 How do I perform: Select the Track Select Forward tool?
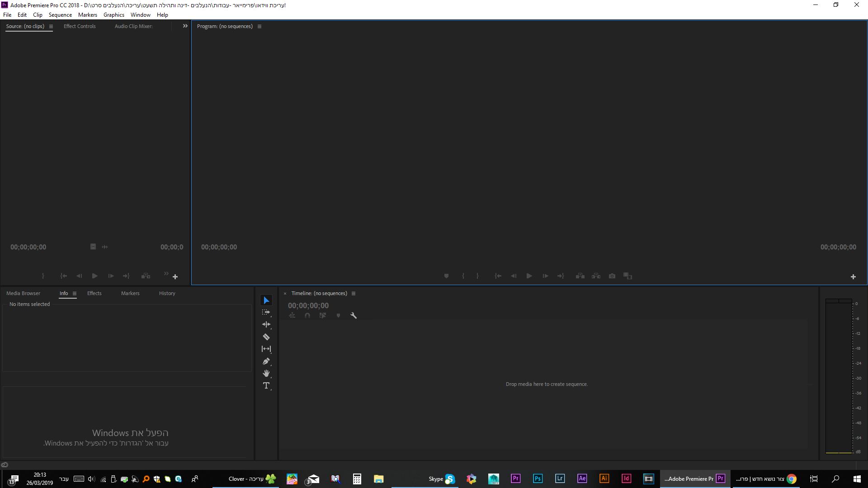coord(266,312)
